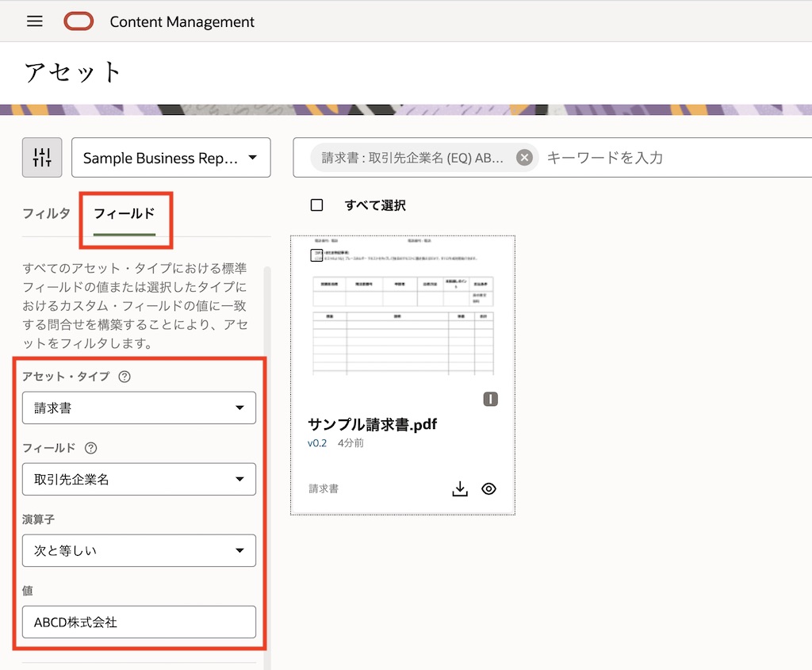Check the すべて選択 checkbox
The image size is (812, 670).
click(x=317, y=205)
